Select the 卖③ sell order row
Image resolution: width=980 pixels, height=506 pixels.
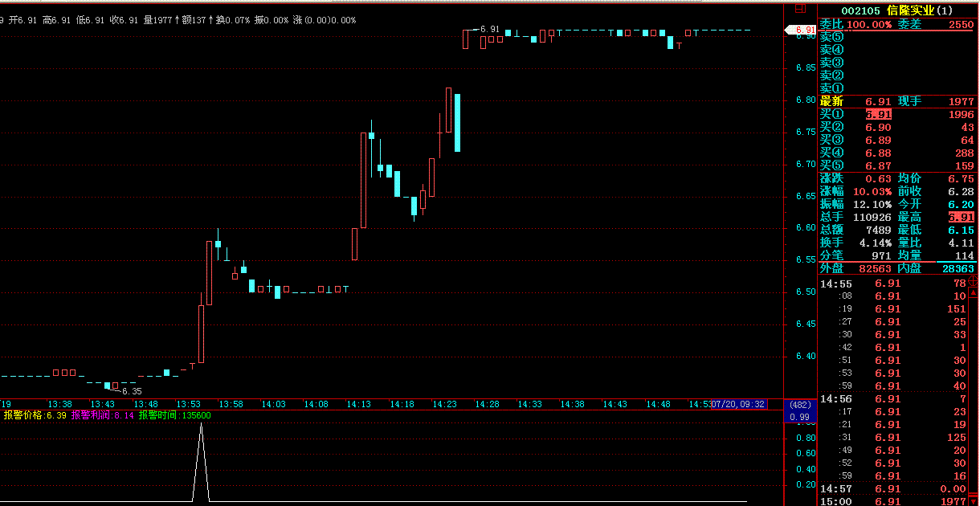[897, 63]
